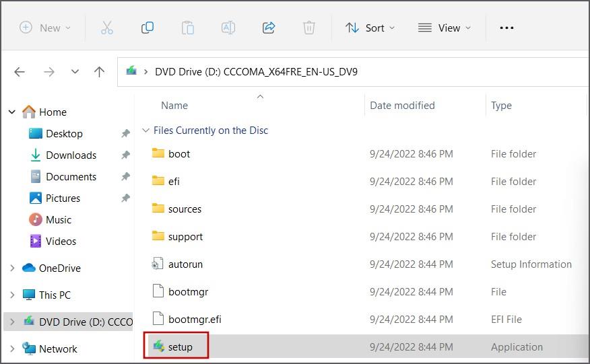Image resolution: width=590 pixels, height=364 pixels.
Task: Click the setup application icon
Action: (159, 346)
